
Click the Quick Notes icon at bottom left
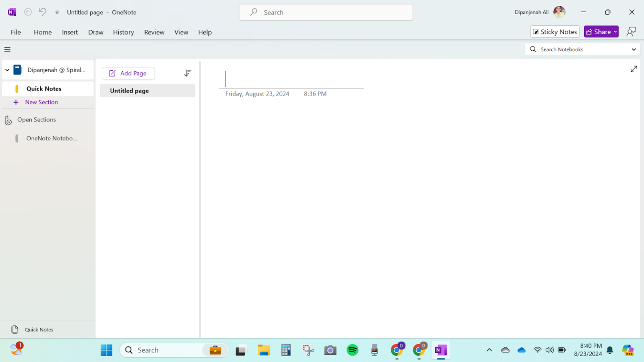click(x=15, y=329)
